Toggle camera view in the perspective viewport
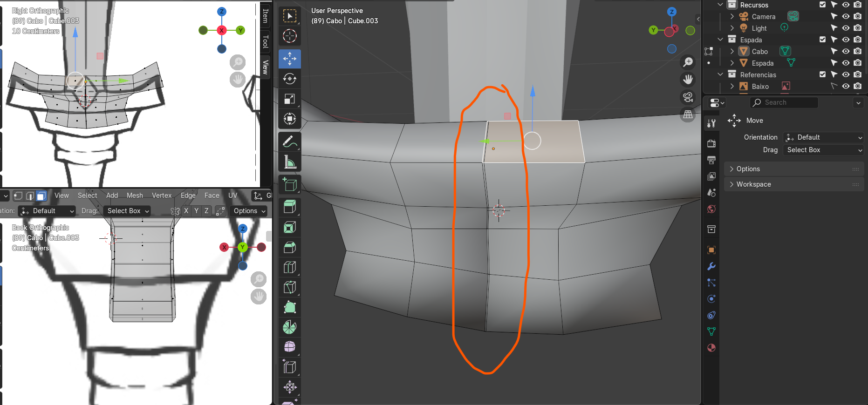 [688, 97]
